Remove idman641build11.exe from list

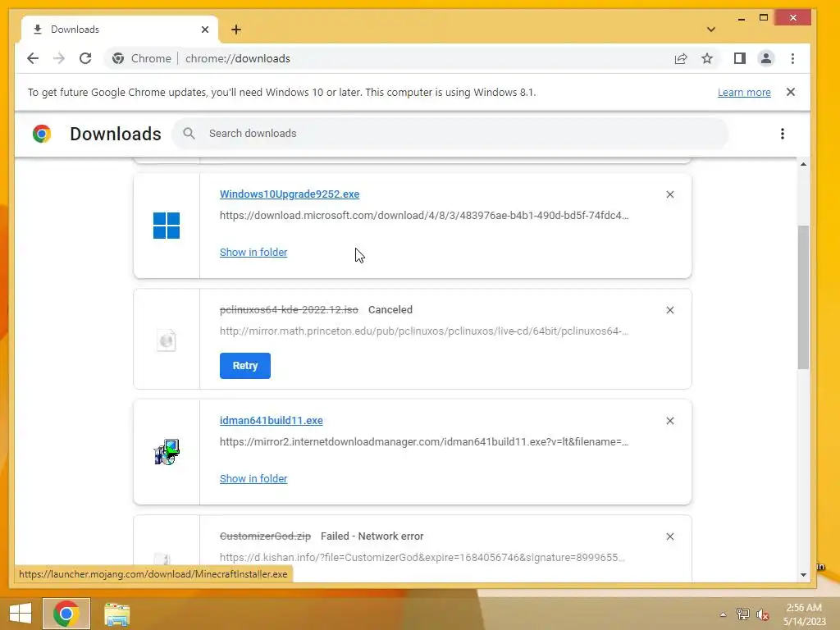click(670, 421)
